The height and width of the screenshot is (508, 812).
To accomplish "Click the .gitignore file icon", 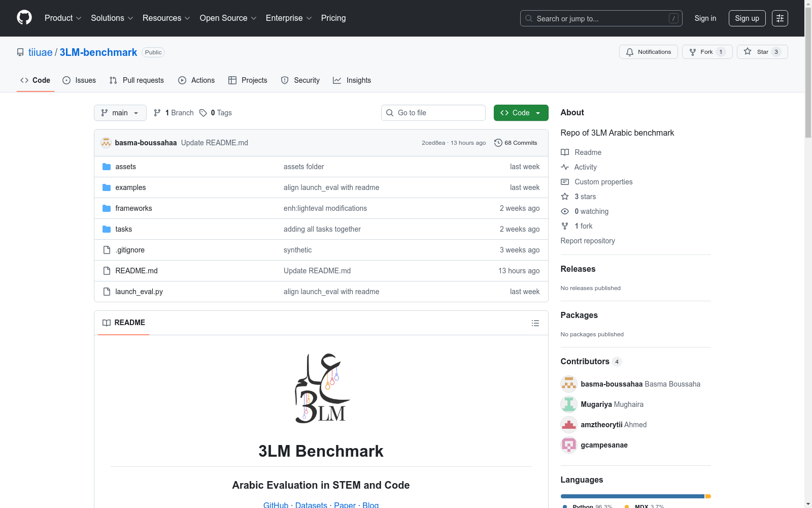I will click(107, 250).
